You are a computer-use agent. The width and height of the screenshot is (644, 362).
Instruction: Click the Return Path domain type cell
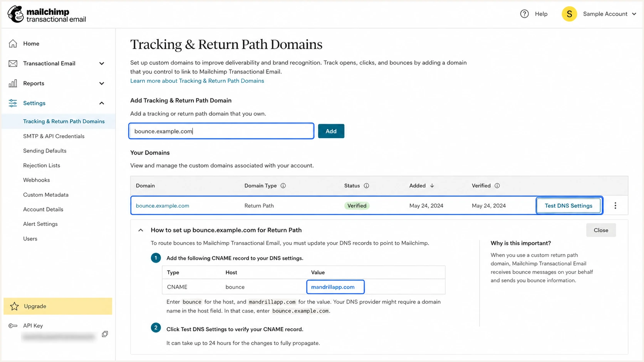click(x=259, y=206)
